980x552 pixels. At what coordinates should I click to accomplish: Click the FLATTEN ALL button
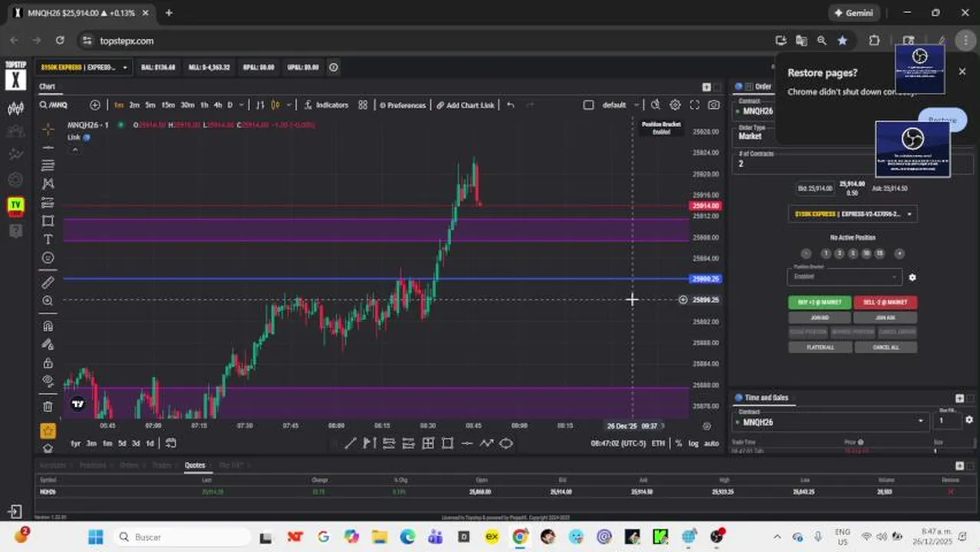click(x=820, y=347)
